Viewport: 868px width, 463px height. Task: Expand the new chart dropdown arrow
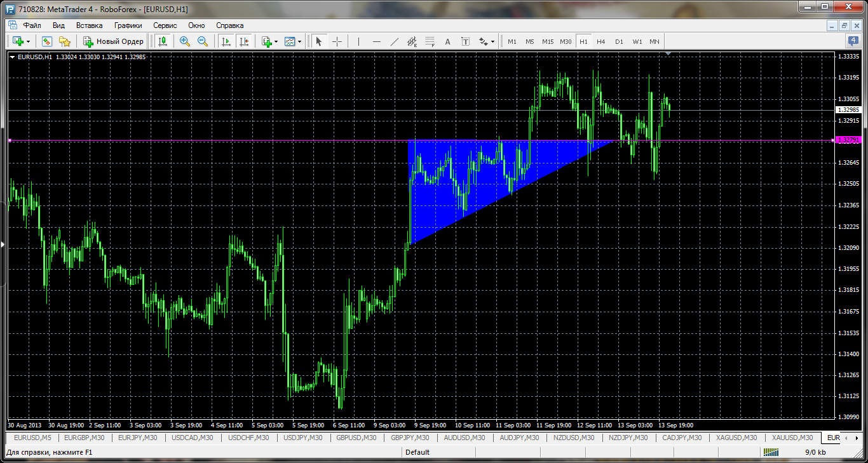[x=28, y=42]
